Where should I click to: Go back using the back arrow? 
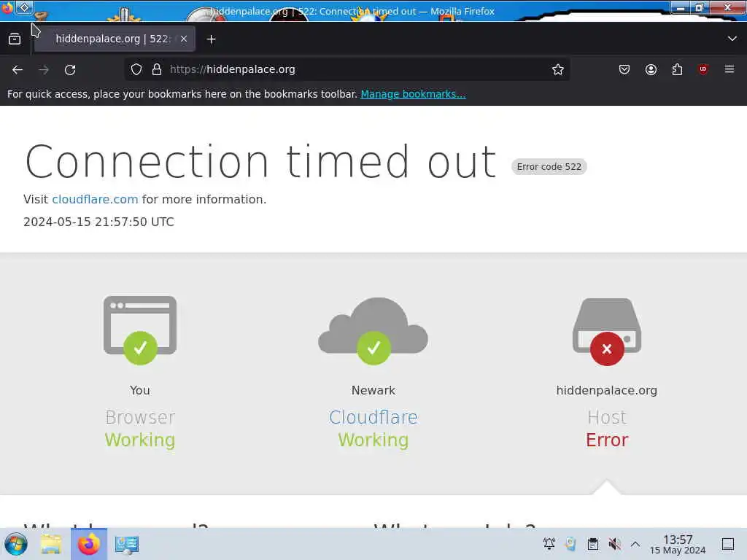point(18,70)
